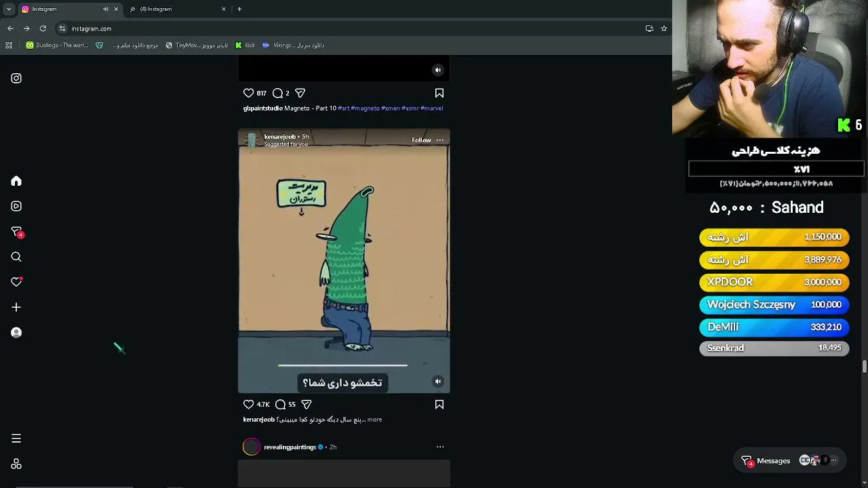Screen dimensions: 868x488
Task: Open direct messages icon in sidebar
Action: pos(16,232)
